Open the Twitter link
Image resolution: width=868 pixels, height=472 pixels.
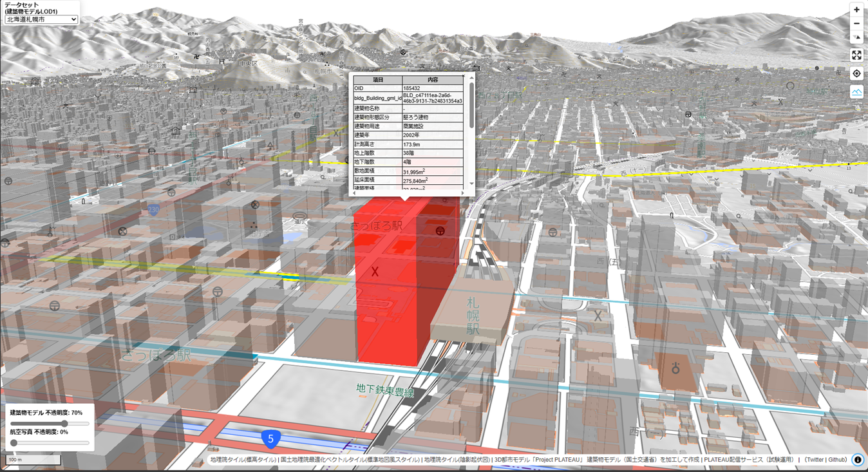pyautogui.click(x=815, y=460)
